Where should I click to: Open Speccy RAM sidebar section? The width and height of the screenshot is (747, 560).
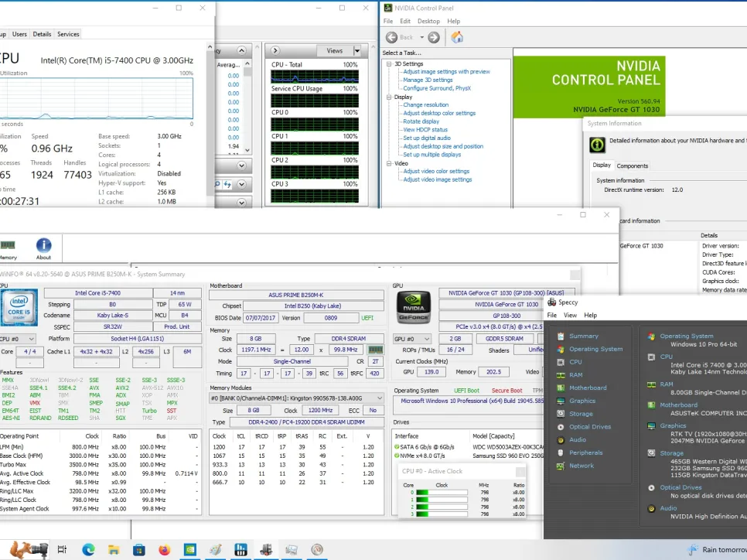(x=575, y=374)
